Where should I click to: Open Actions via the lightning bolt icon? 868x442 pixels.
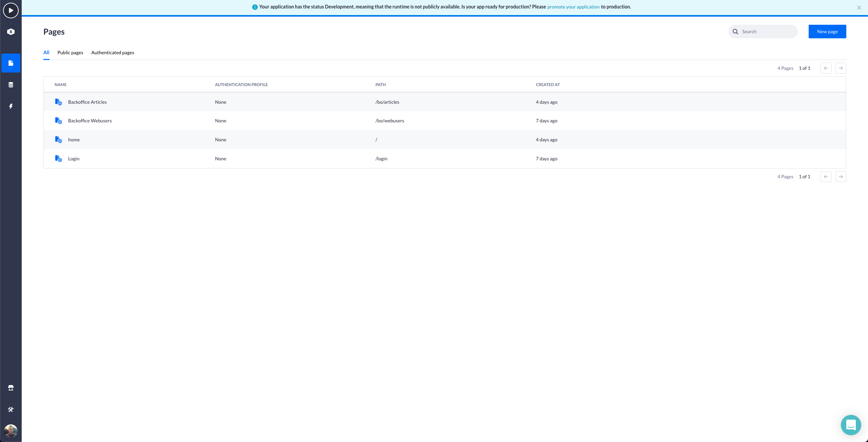click(11, 106)
